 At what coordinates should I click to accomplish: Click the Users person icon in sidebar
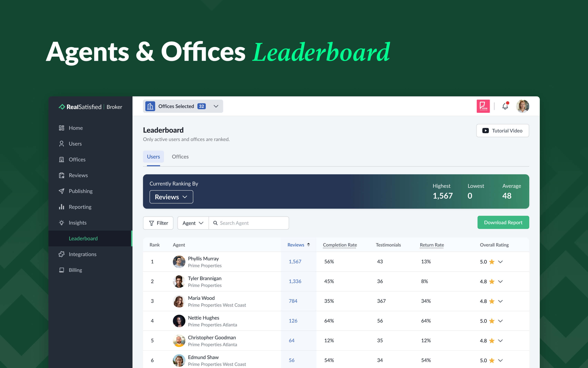click(x=62, y=144)
